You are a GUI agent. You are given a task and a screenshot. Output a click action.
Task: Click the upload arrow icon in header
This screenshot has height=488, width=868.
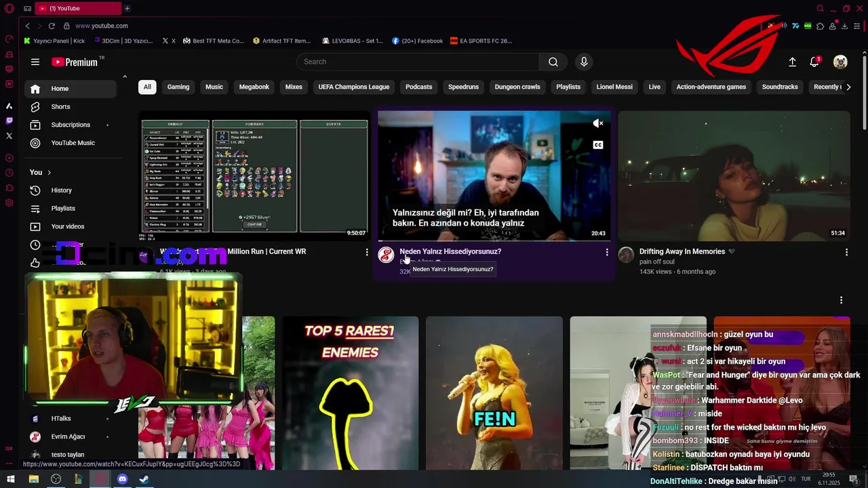[792, 62]
